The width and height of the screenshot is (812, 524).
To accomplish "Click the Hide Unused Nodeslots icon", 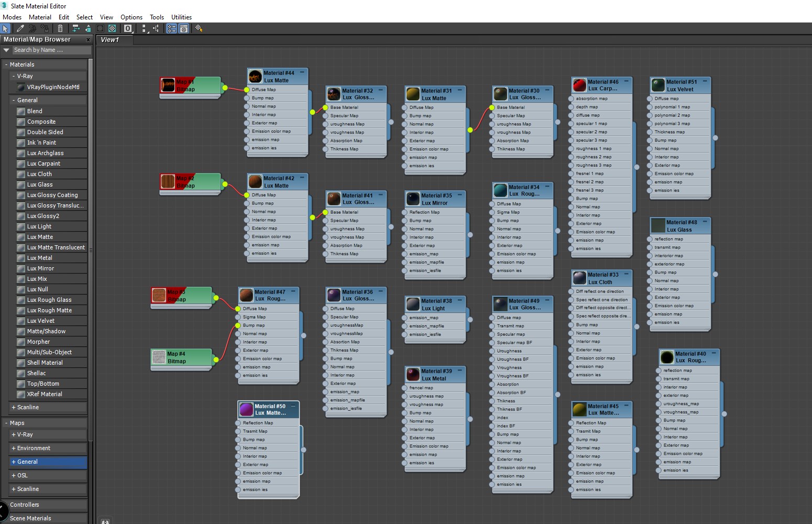I will (87, 28).
